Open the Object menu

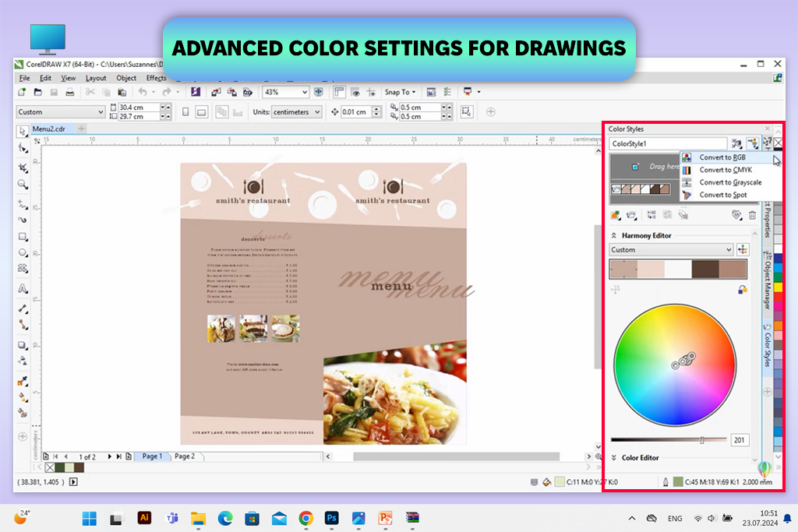pyautogui.click(x=126, y=78)
